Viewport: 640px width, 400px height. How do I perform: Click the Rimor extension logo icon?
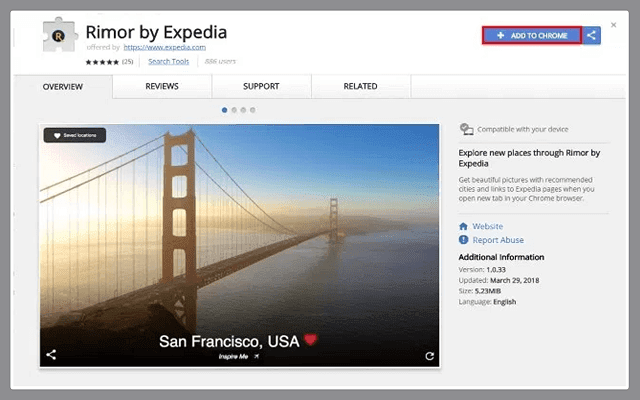(61, 37)
